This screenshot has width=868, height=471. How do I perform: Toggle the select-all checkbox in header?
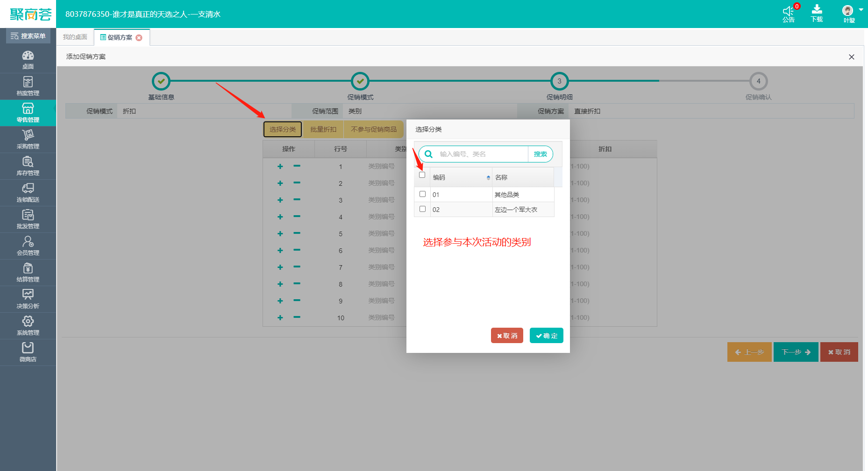pyautogui.click(x=422, y=175)
